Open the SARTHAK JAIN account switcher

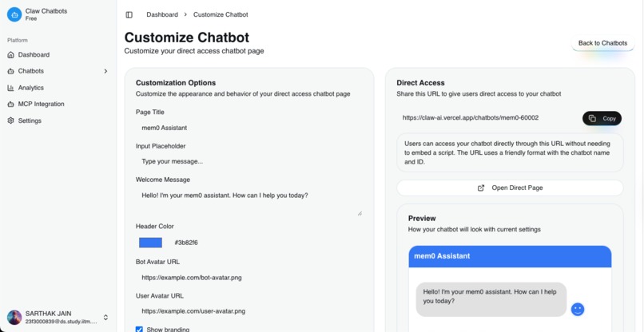[x=58, y=317]
